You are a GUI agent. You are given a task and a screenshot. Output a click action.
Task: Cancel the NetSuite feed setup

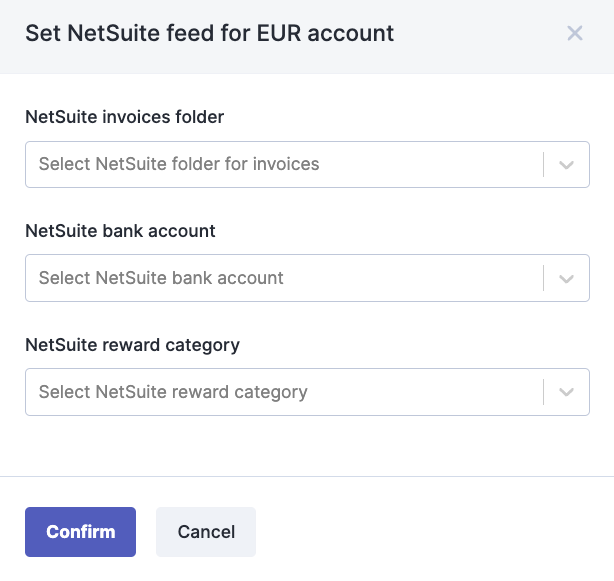click(206, 532)
